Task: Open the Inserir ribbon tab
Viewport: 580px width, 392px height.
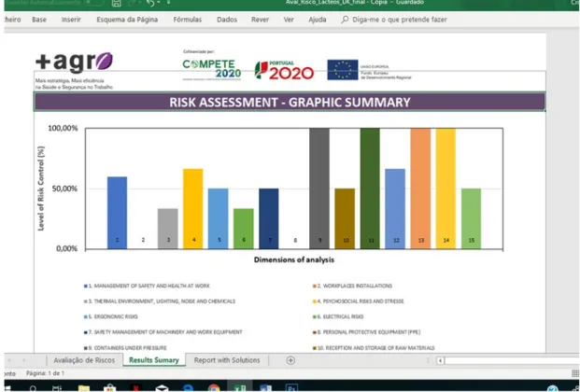Action: [71, 20]
